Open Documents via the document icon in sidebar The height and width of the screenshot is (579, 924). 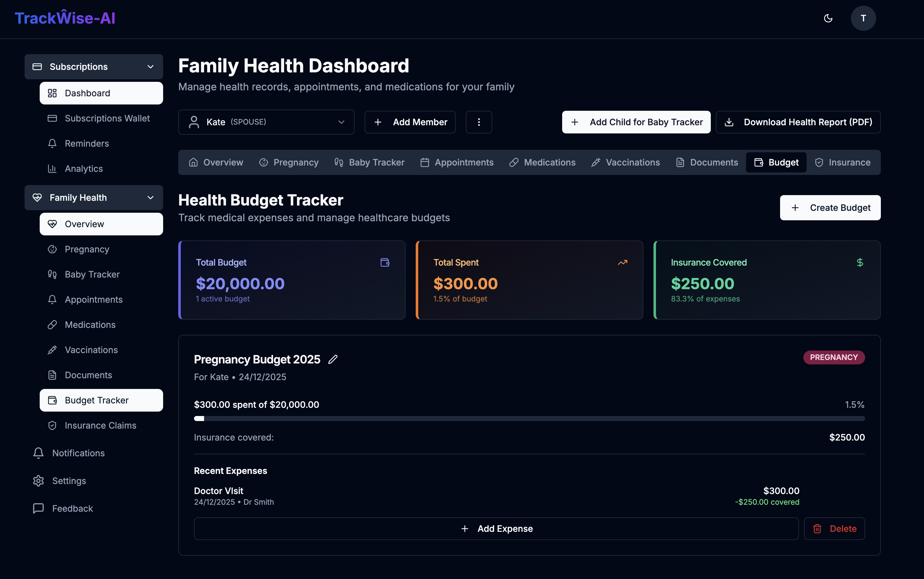[x=52, y=375]
